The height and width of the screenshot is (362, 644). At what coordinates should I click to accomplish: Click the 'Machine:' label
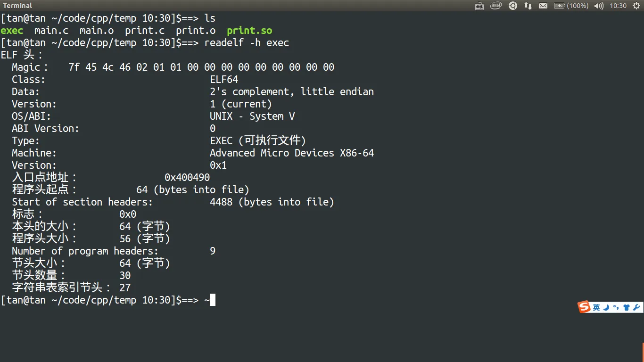coord(34,153)
